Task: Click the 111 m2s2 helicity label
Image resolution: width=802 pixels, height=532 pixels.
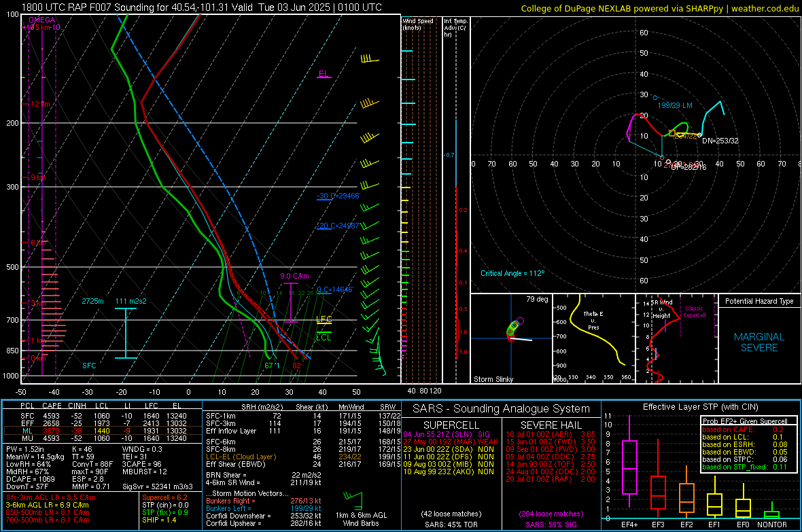Action: click(x=131, y=301)
